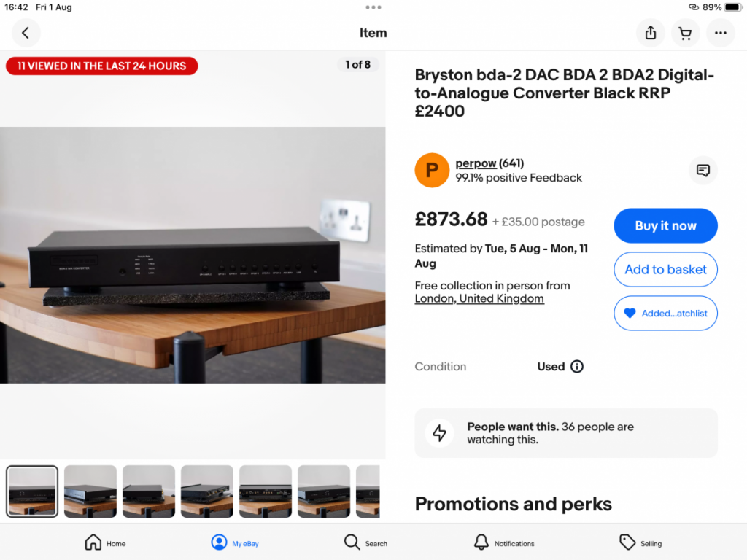747x560 pixels.
Task: Open the share sheet icon
Action: 650,33
